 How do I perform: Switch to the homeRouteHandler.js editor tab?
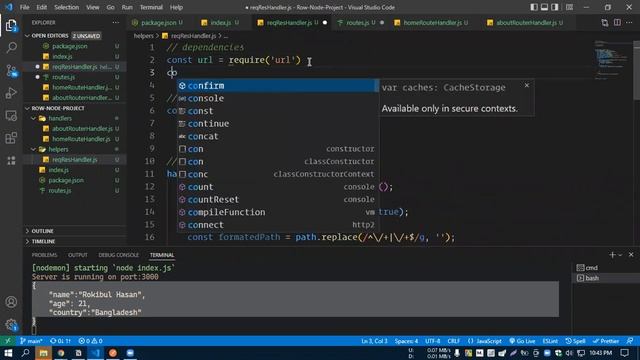click(x=431, y=23)
